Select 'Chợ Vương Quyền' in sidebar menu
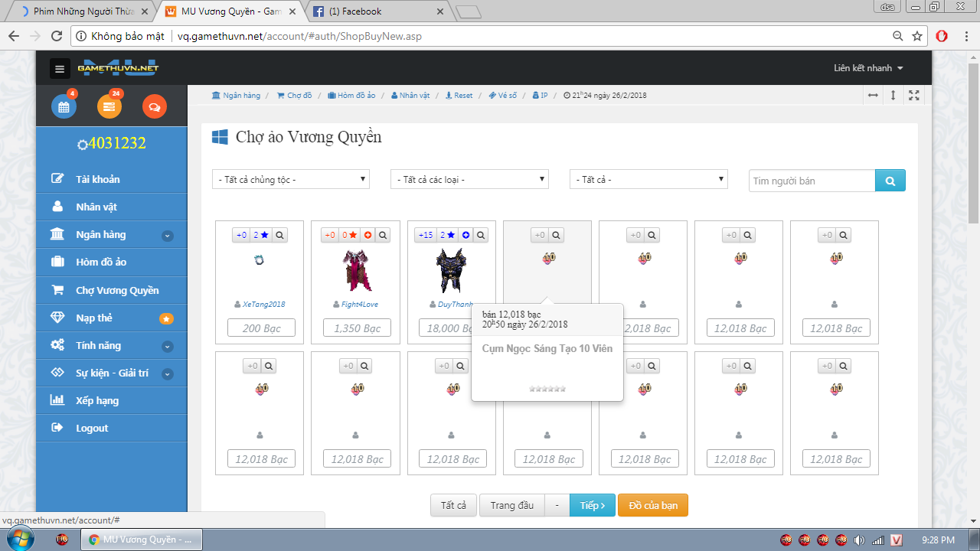This screenshot has height=551, width=980. click(117, 291)
